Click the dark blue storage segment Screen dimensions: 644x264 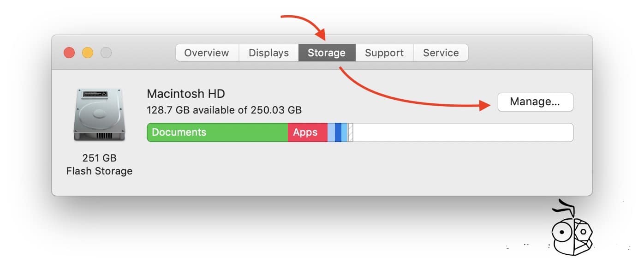[x=338, y=132]
